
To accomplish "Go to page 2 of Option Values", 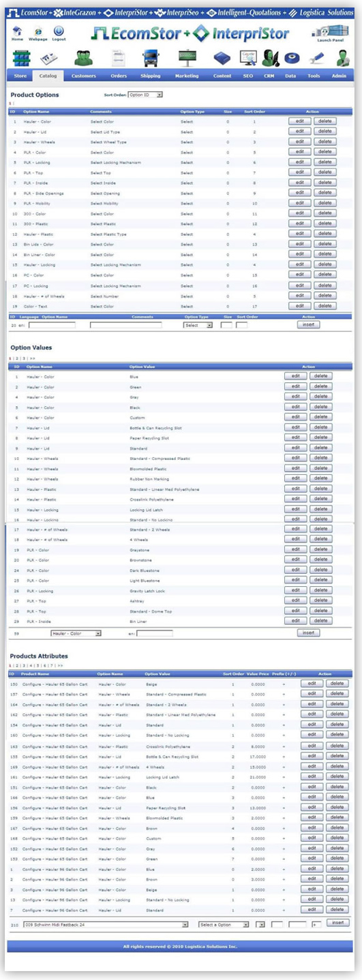I will pyautogui.click(x=16, y=358).
